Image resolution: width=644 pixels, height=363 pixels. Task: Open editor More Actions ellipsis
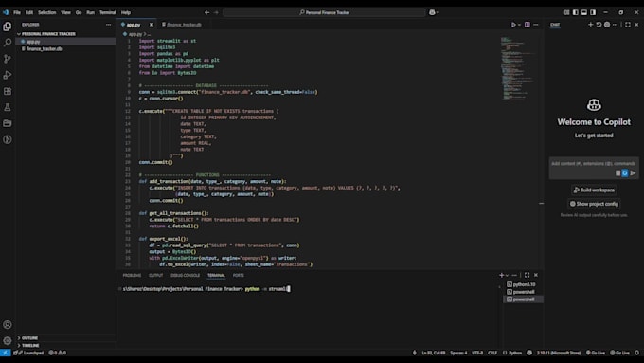click(x=536, y=25)
